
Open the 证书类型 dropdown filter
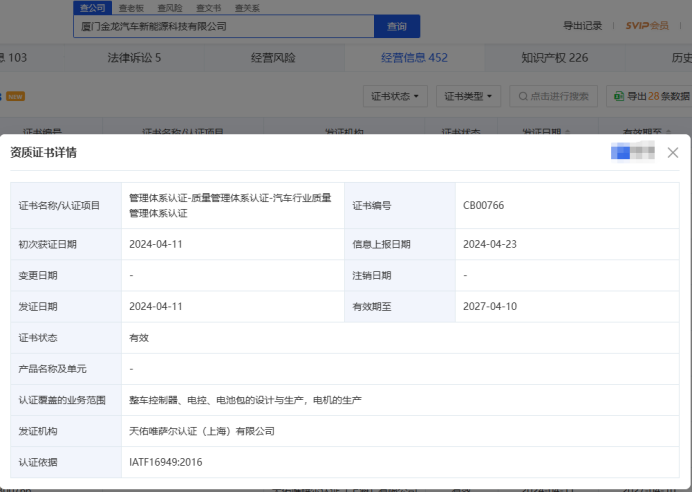(469, 96)
